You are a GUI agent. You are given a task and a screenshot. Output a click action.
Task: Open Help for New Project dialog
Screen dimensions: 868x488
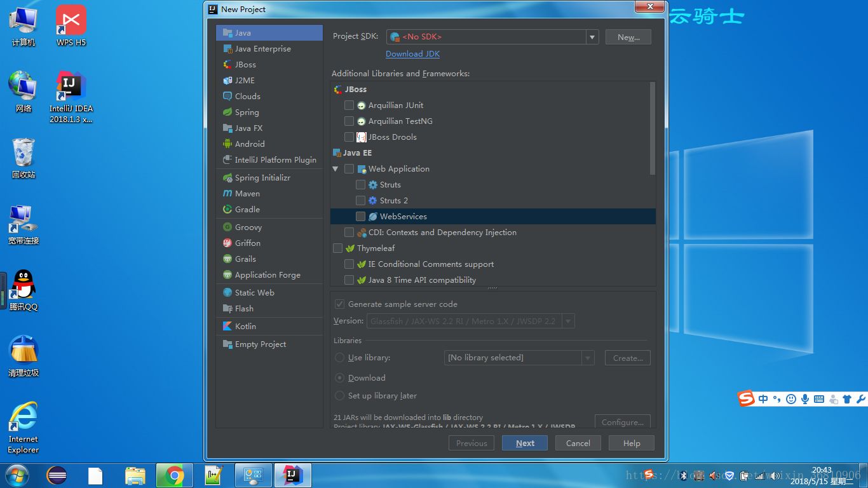(x=632, y=443)
